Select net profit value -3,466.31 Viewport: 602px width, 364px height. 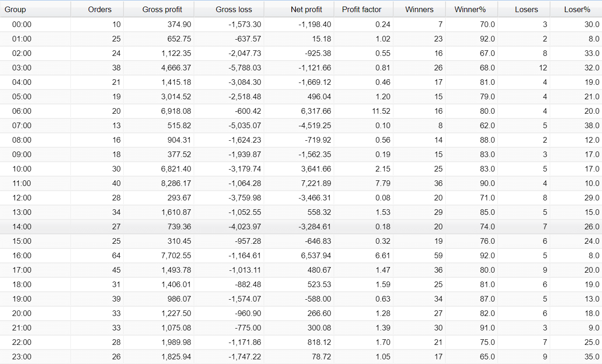point(315,198)
